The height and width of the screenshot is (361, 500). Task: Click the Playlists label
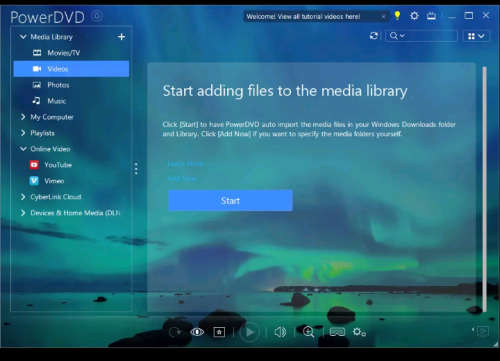(x=42, y=133)
